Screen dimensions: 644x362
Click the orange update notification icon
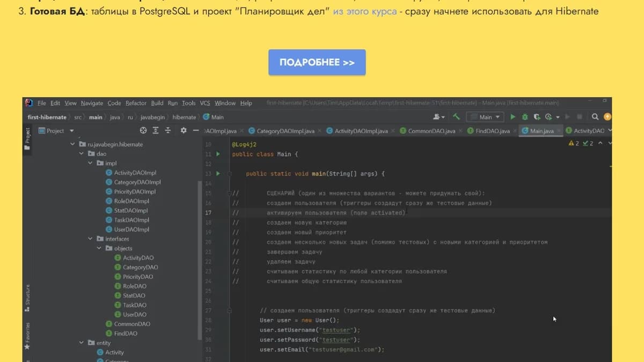point(607,116)
